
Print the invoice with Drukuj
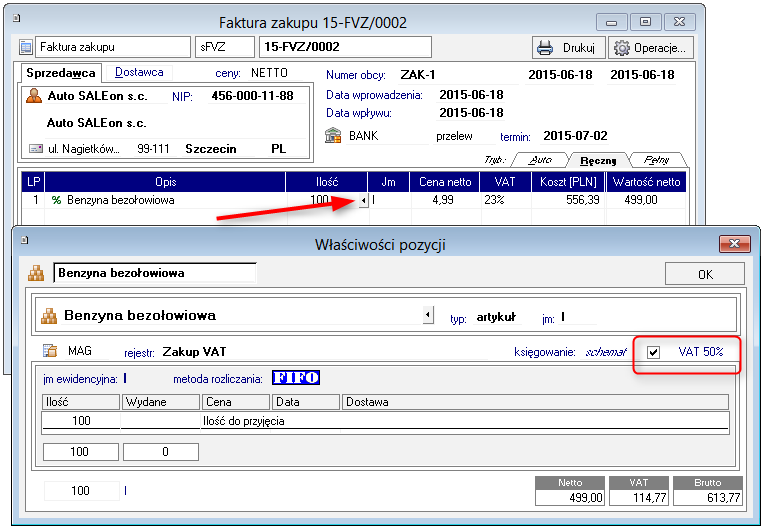click(569, 48)
